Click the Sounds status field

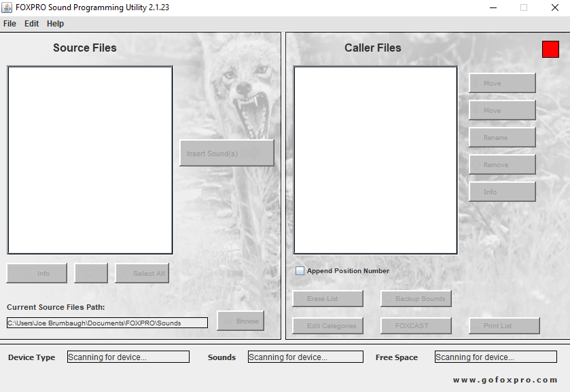(305, 357)
